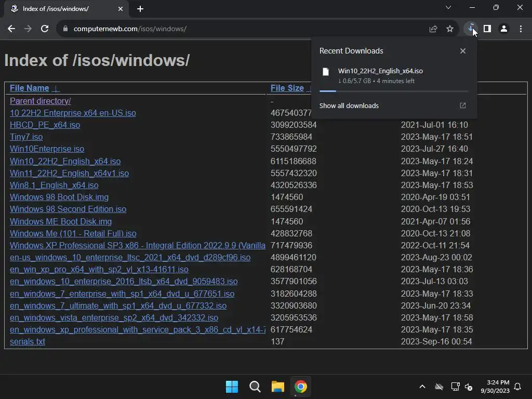Click the forward navigation arrow
Screen dimensions: 532x399
(28, 29)
